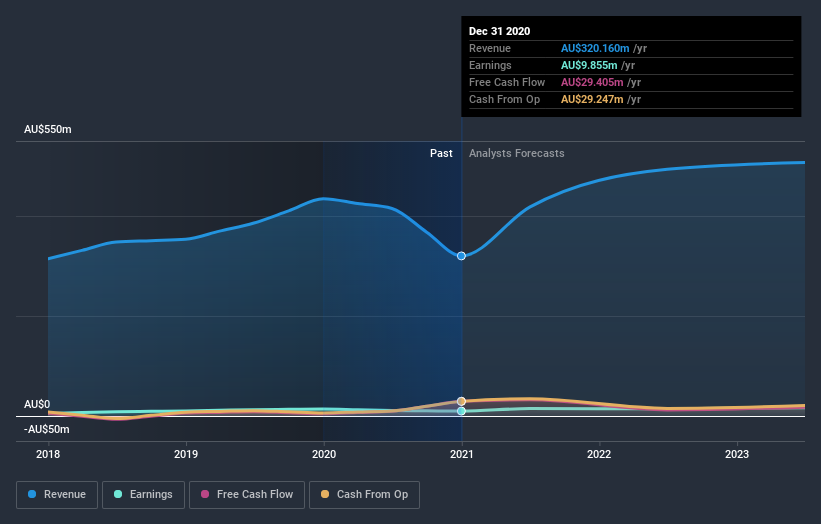Select the Earnings marker at 2021
821x524 pixels.
pyautogui.click(x=461, y=411)
